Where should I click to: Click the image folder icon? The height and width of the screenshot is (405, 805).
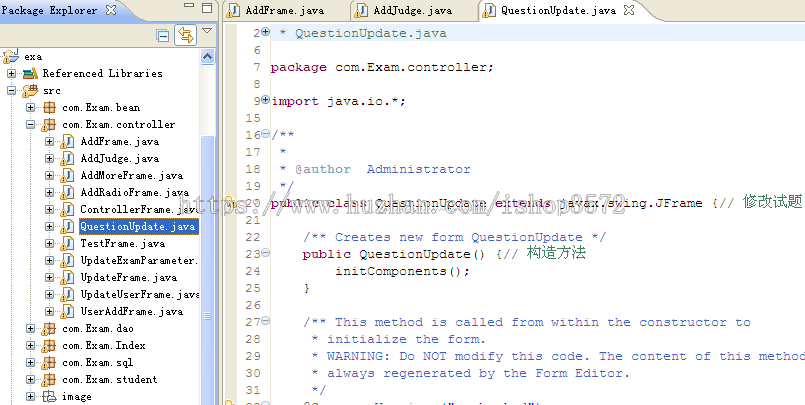pyautogui.click(x=49, y=396)
